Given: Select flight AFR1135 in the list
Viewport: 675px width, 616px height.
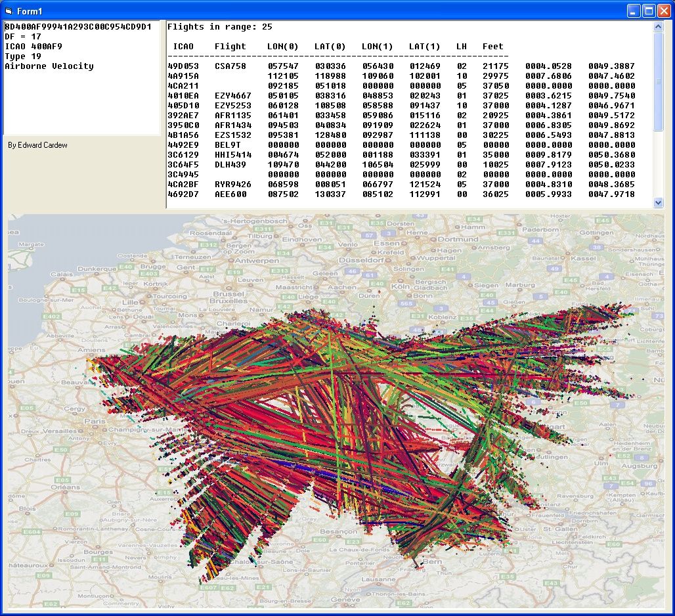Looking at the screenshot, I should click(233, 116).
